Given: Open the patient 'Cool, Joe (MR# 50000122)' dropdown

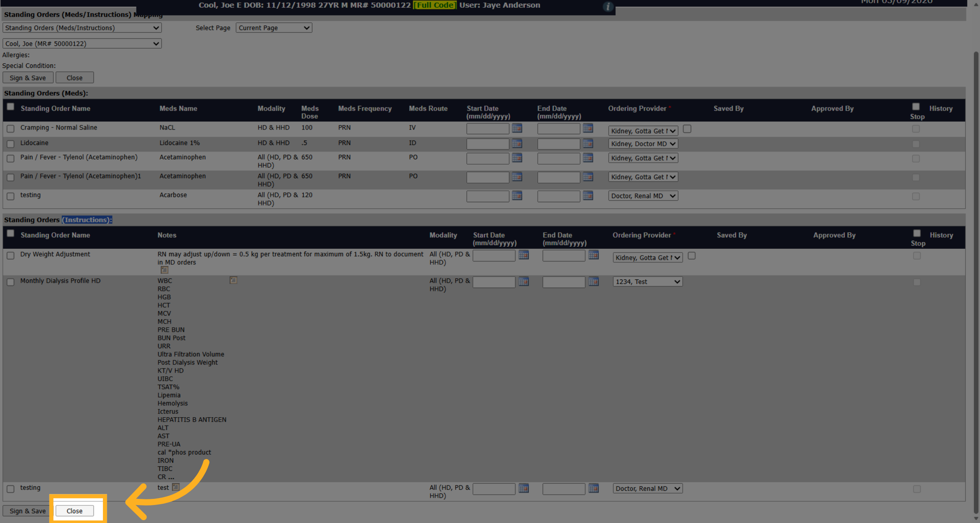Looking at the screenshot, I should (x=82, y=44).
